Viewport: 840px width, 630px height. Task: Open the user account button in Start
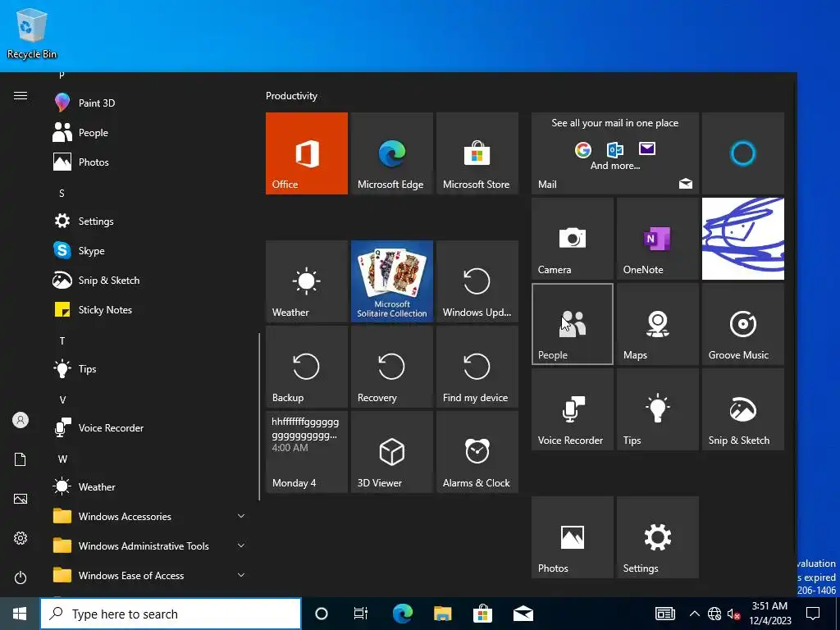[21, 420]
